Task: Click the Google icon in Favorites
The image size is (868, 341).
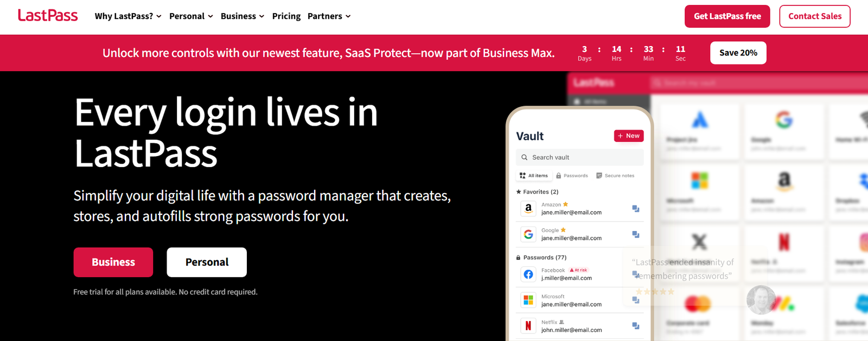Action: 528,234
